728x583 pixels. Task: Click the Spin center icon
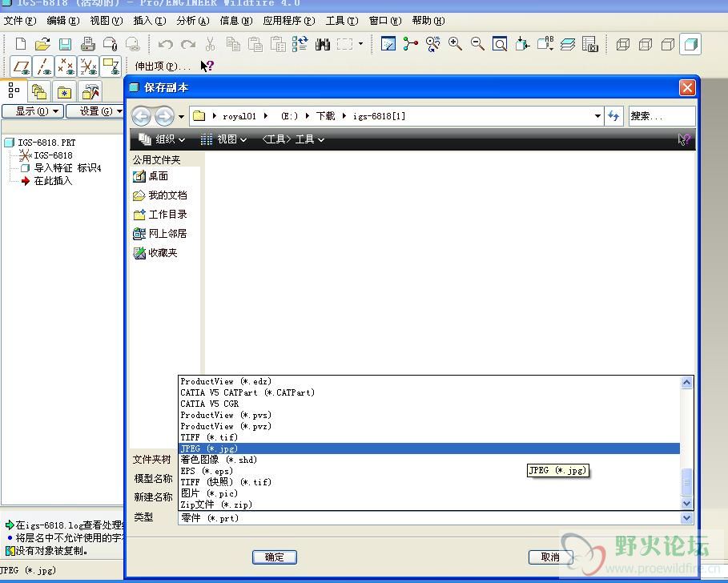pyautogui.click(x=410, y=44)
